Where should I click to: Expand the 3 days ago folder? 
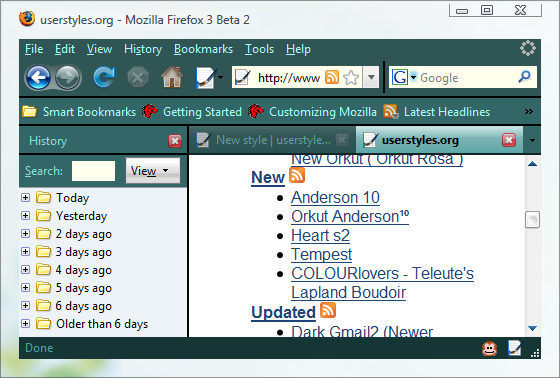coord(25,251)
